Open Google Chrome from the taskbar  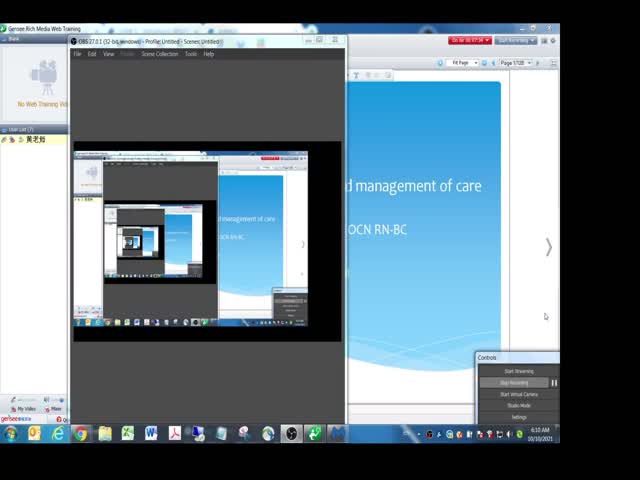[81, 433]
